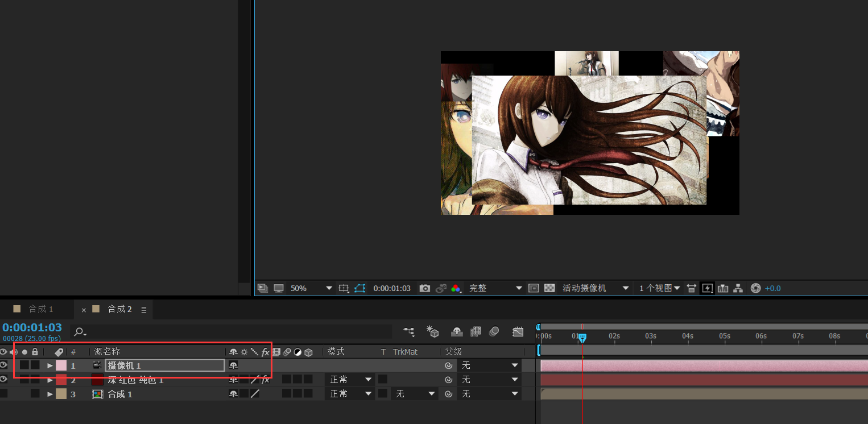This screenshot has height=424, width=868.
Task: Toggle pixel aspect ratio correction icon
Action: [691, 288]
